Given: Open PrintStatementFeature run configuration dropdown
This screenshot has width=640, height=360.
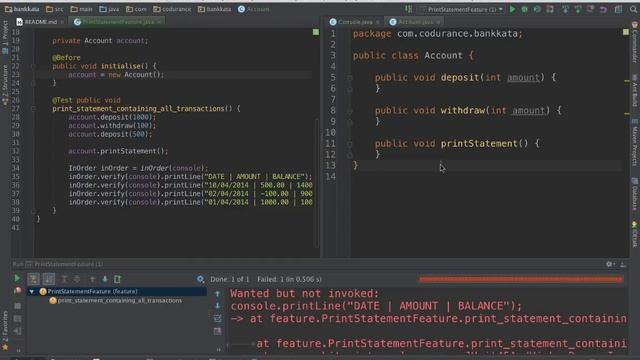Looking at the screenshot, I should click(461, 9).
